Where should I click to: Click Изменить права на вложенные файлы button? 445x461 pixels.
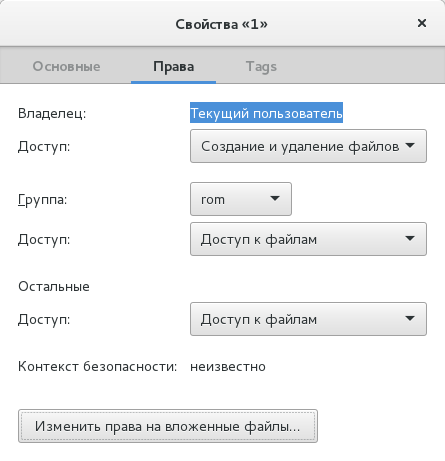[x=168, y=426]
